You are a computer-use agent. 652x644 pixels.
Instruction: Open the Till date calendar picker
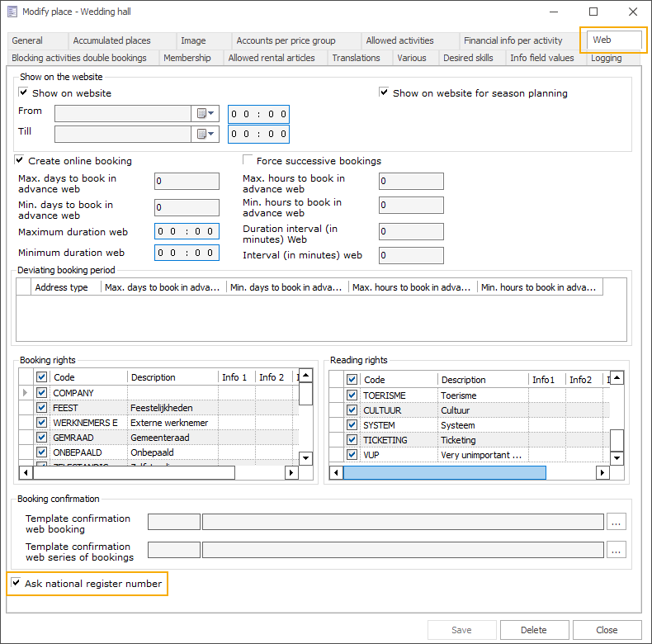click(206, 134)
